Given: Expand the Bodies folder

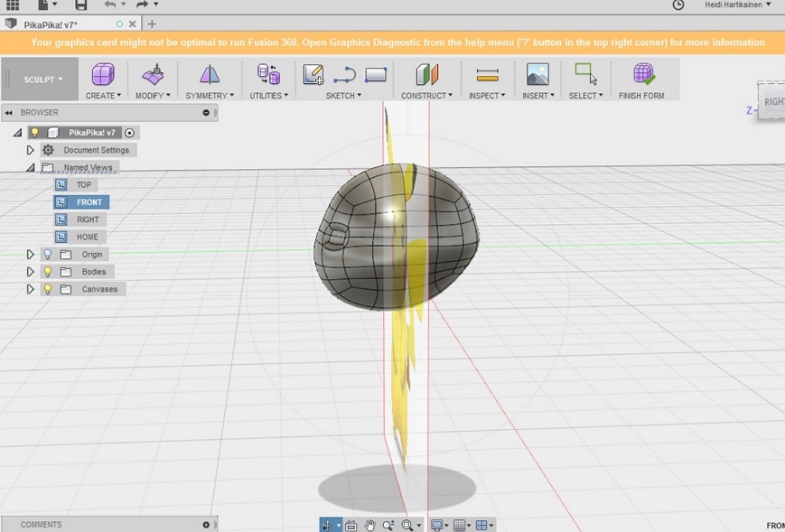Looking at the screenshot, I should pyautogui.click(x=30, y=272).
